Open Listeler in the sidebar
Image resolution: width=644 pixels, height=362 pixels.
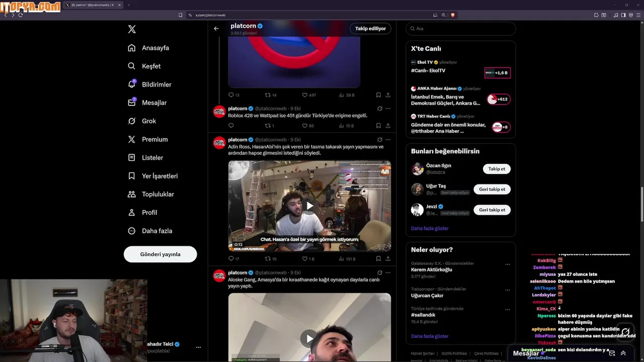pyautogui.click(x=145, y=158)
